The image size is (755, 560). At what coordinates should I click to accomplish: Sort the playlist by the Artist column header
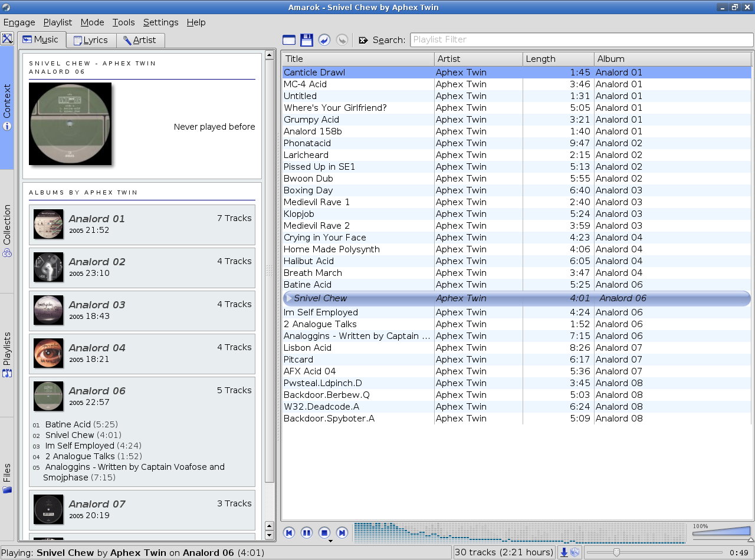[478, 59]
